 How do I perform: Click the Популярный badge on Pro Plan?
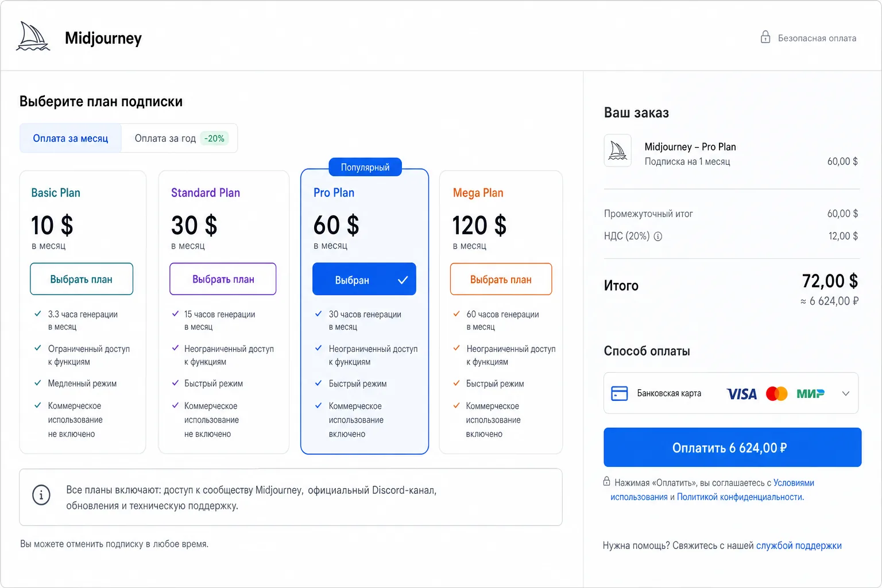365,167
